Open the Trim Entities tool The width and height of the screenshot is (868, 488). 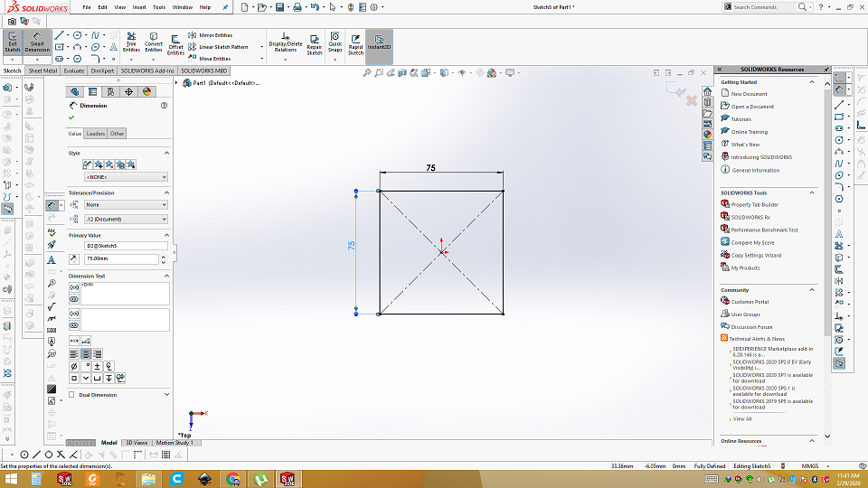131,43
